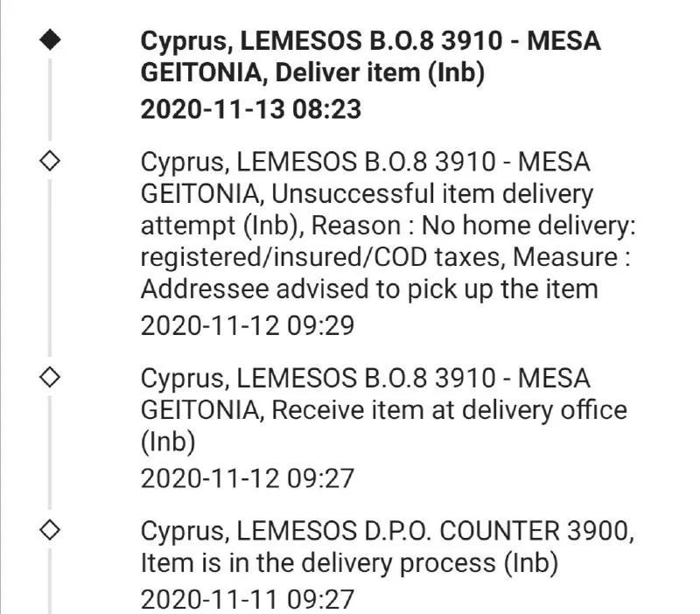Click the 2020-11-13 08:23 timestamp

(251, 109)
